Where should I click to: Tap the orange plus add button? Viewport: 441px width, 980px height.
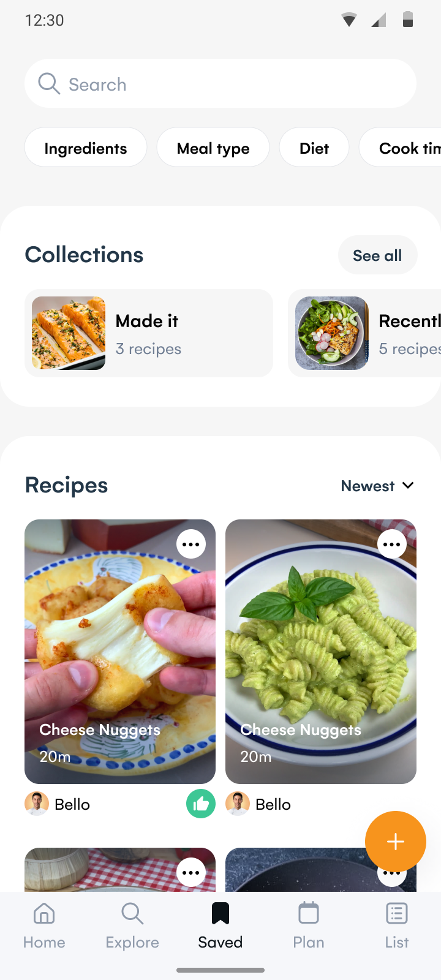point(396,842)
